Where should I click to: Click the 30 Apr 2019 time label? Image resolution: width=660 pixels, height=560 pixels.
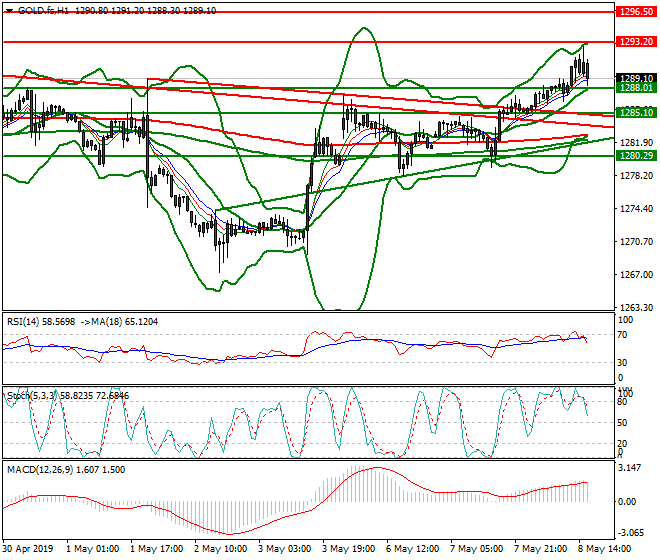(x=28, y=549)
